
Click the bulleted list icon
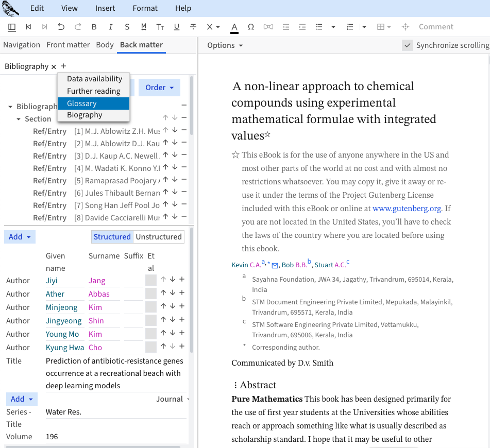[x=319, y=27]
